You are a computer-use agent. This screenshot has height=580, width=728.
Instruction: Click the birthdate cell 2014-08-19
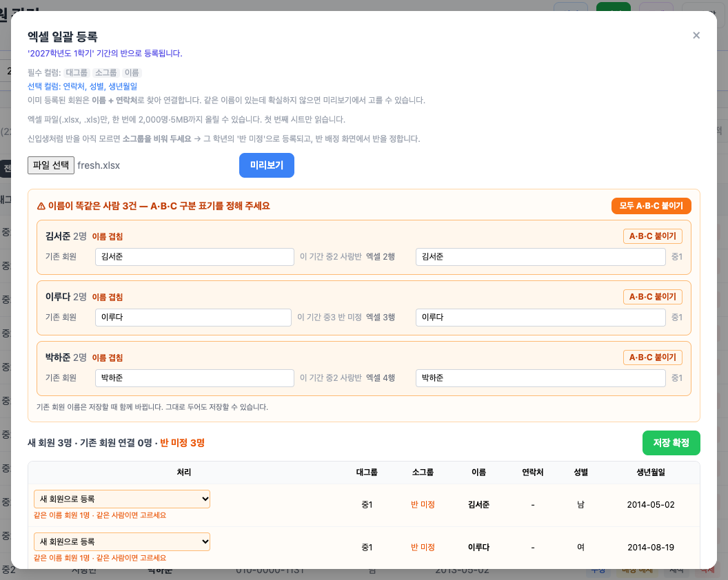(651, 548)
